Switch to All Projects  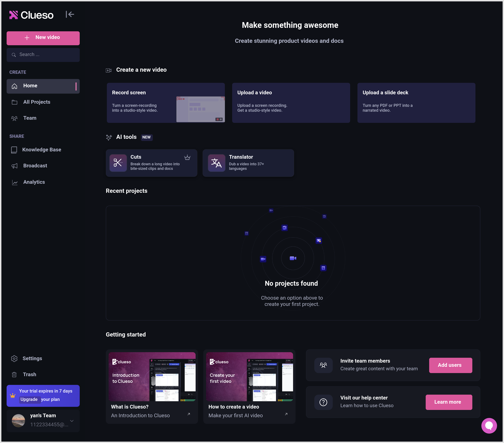[37, 102]
